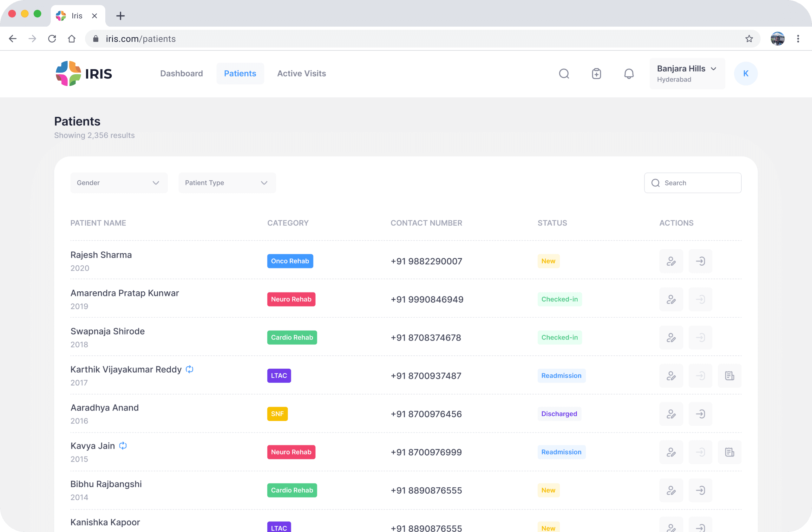
Task: Switch to the Dashboard tab
Action: [x=181, y=74]
